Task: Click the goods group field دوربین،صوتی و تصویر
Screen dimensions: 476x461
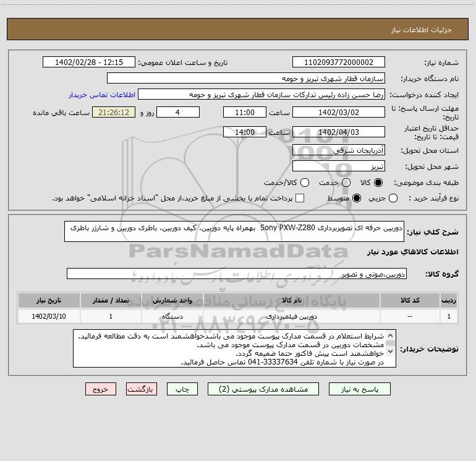Action: coord(237,274)
